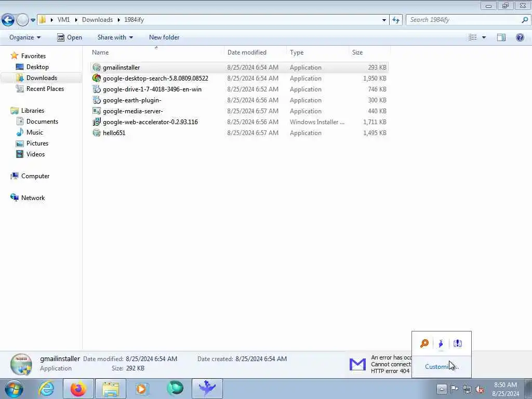Open the Help question mark button
Screen dimensions: 532x399
pos(520,37)
